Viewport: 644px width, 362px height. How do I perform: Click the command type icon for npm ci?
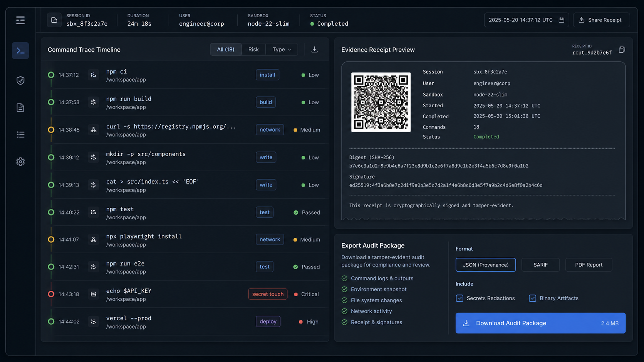click(x=93, y=75)
